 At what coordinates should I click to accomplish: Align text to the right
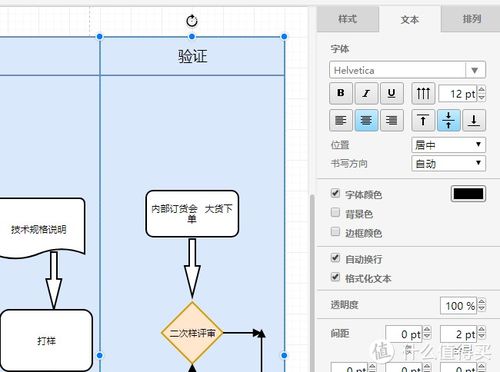pos(392,120)
